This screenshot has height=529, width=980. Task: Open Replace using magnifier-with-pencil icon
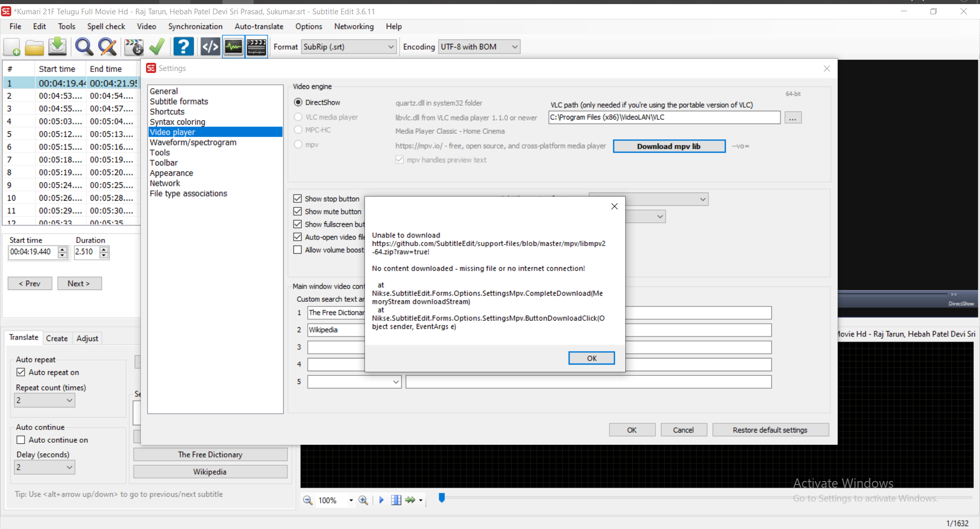pos(107,46)
